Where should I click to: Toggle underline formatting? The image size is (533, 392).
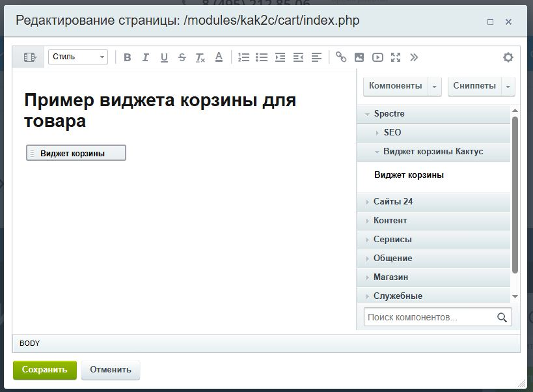pyautogui.click(x=164, y=57)
